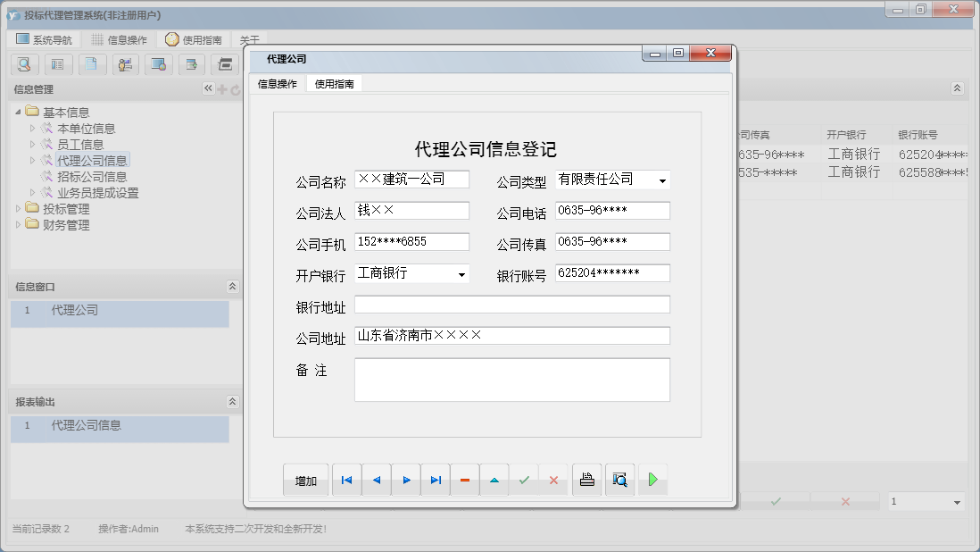
Task: Click the 公司传真 input field
Action: coord(612,242)
